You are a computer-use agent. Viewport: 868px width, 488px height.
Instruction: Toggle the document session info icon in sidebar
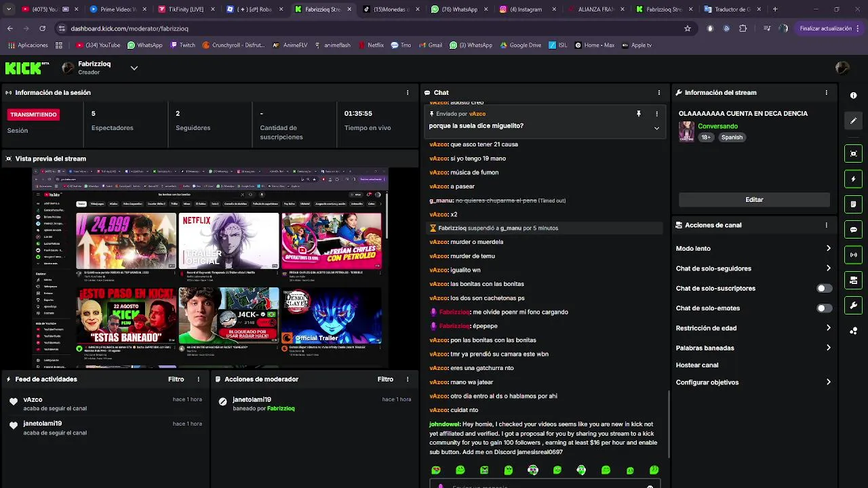[x=853, y=204]
